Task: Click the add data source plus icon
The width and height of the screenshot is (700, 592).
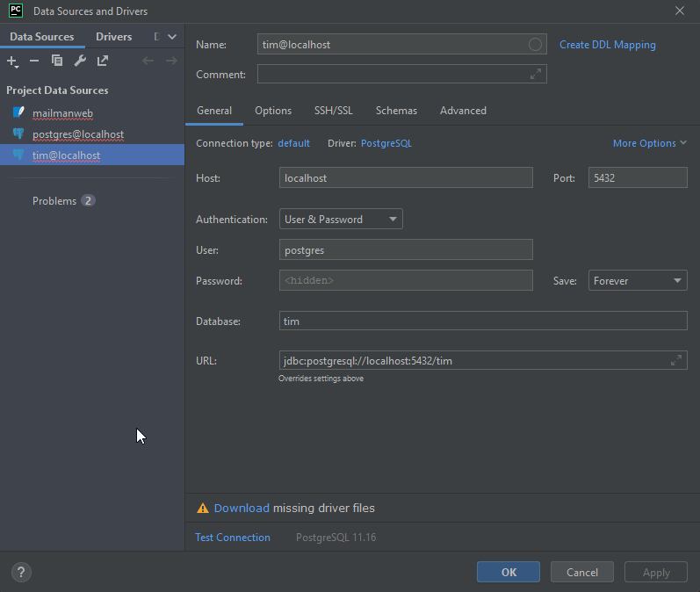Action: 12,61
